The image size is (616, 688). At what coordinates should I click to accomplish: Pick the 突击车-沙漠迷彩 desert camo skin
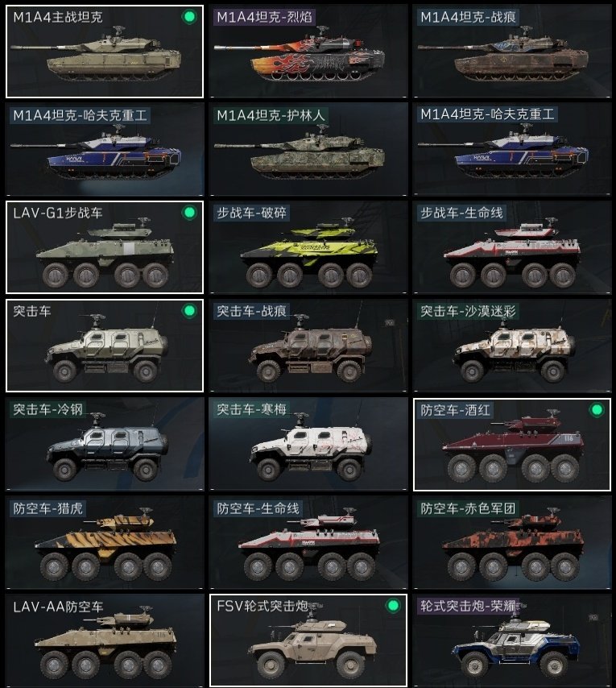(512, 346)
